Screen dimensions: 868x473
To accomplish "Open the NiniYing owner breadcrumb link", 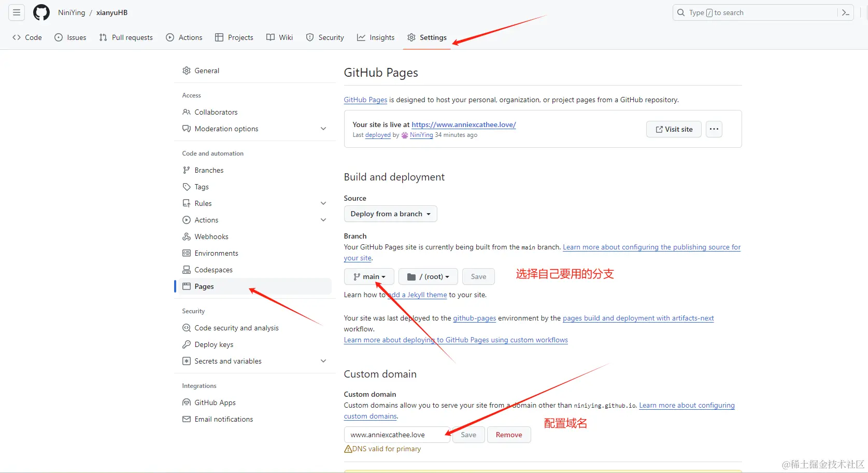I will [x=72, y=12].
